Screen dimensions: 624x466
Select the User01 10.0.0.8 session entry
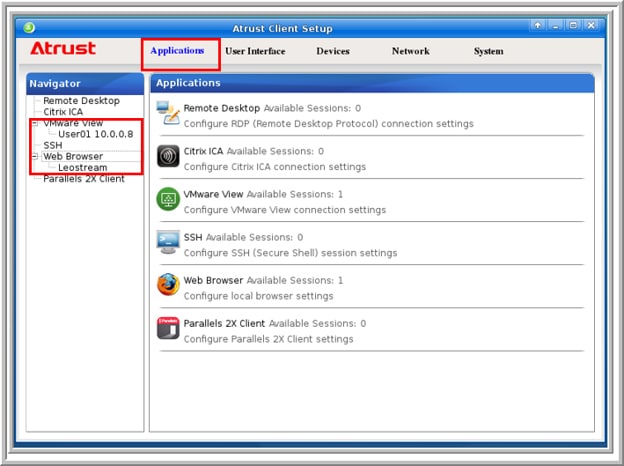pos(96,134)
